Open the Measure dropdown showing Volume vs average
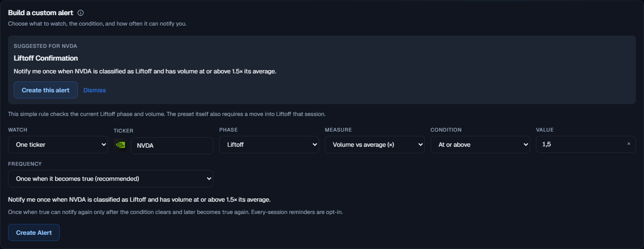This screenshot has width=644, height=249. point(375,144)
